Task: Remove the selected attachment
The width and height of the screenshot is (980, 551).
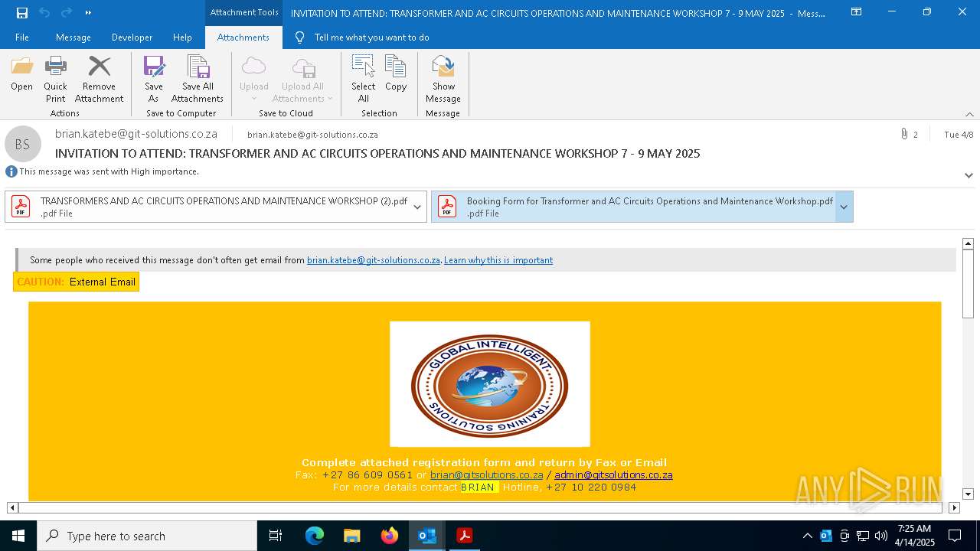Action: point(99,79)
